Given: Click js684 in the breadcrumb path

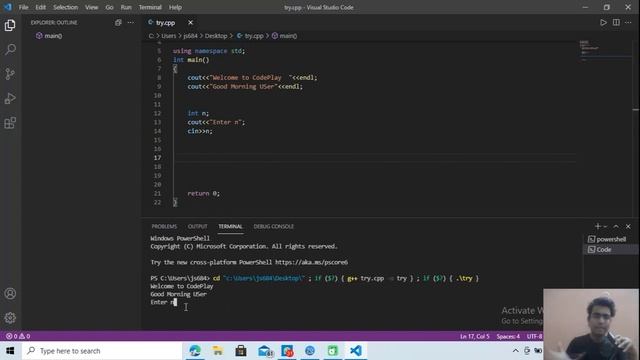Looking at the screenshot, I should pyautogui.click(x=190, y=36).
